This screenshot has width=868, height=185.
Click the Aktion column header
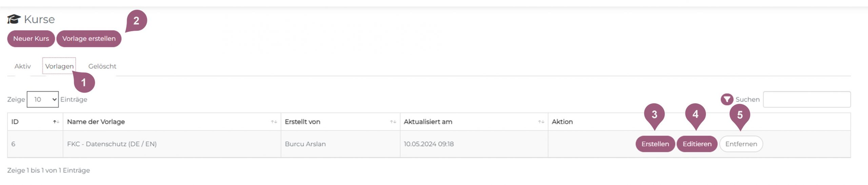pyautogui.click(x=562, y=122)
